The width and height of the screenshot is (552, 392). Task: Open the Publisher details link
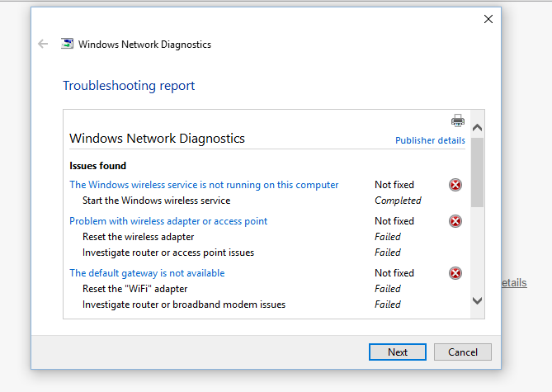tap(430, 140)
